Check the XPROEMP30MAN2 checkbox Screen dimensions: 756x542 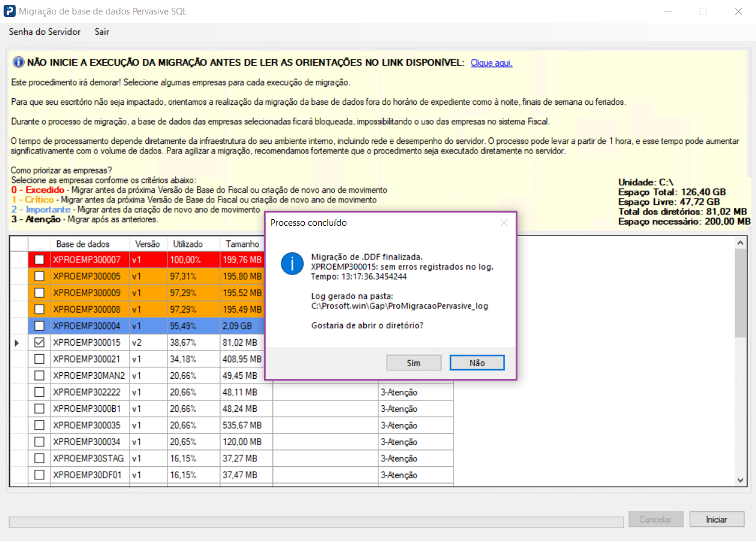(x=39, y=376)
